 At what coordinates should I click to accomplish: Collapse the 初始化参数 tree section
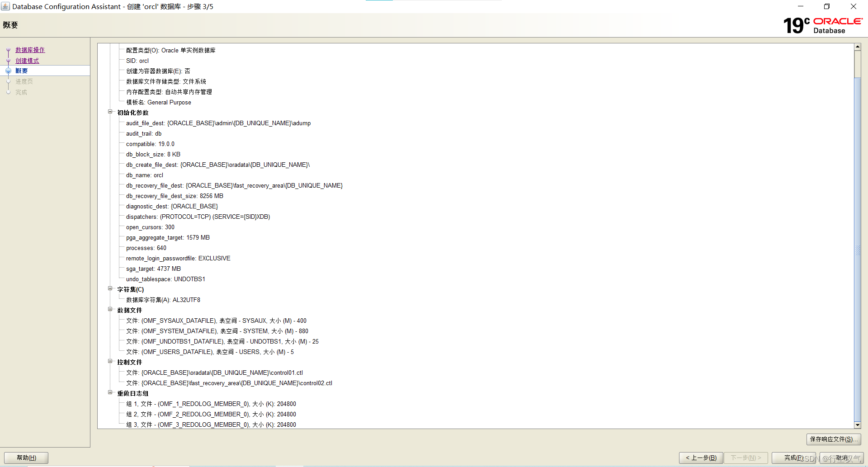click(x=110, y=112)
